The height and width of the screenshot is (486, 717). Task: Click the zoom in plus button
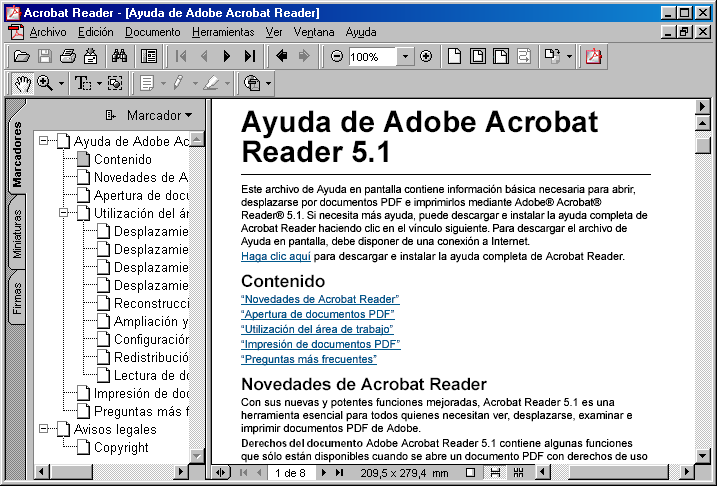pos(426,57)
